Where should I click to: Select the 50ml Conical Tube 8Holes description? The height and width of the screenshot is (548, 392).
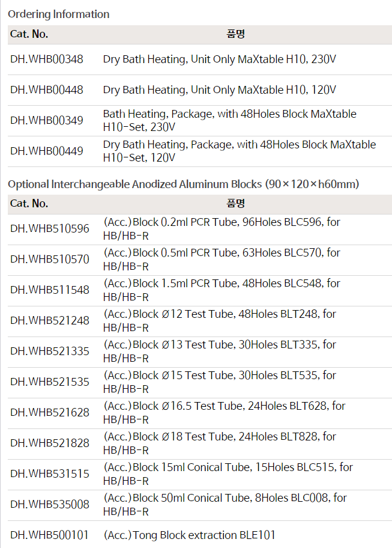225,505
